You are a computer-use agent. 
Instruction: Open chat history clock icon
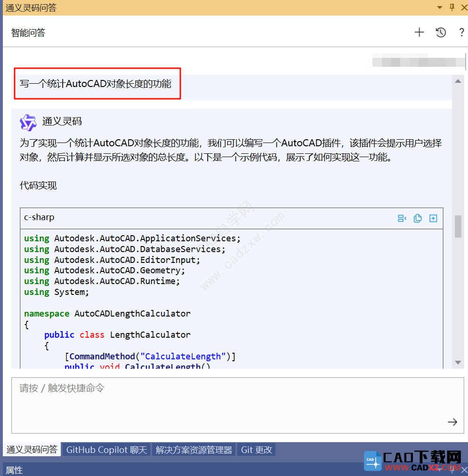tap(441, 32)
